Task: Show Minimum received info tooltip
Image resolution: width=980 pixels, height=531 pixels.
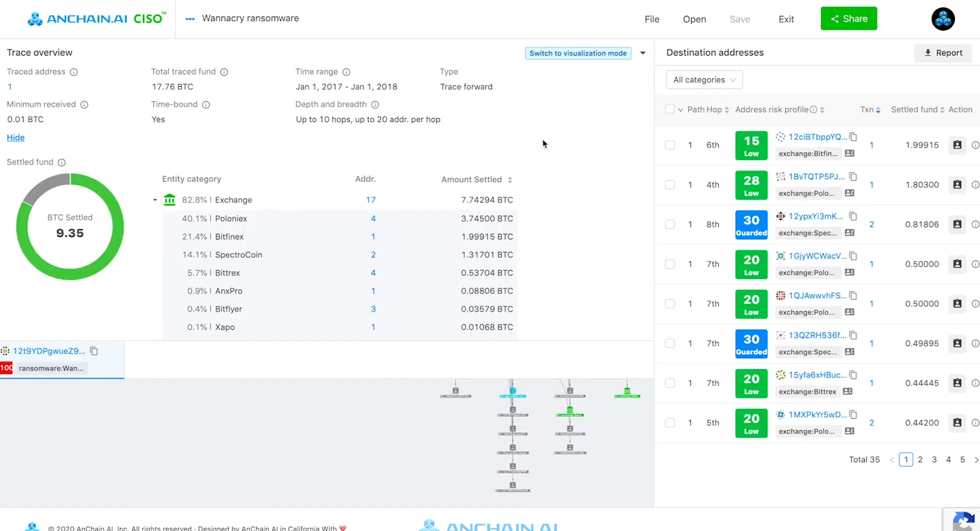Action: [84, 105]
